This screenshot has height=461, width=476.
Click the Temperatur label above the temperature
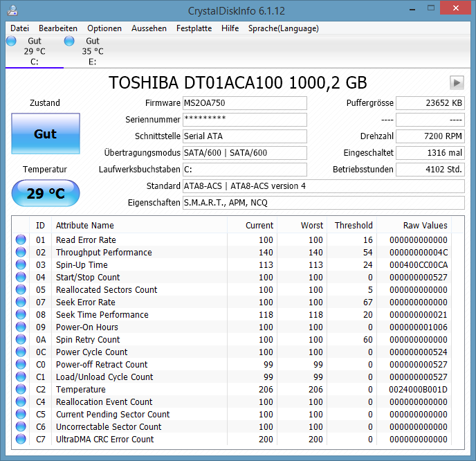45,169
